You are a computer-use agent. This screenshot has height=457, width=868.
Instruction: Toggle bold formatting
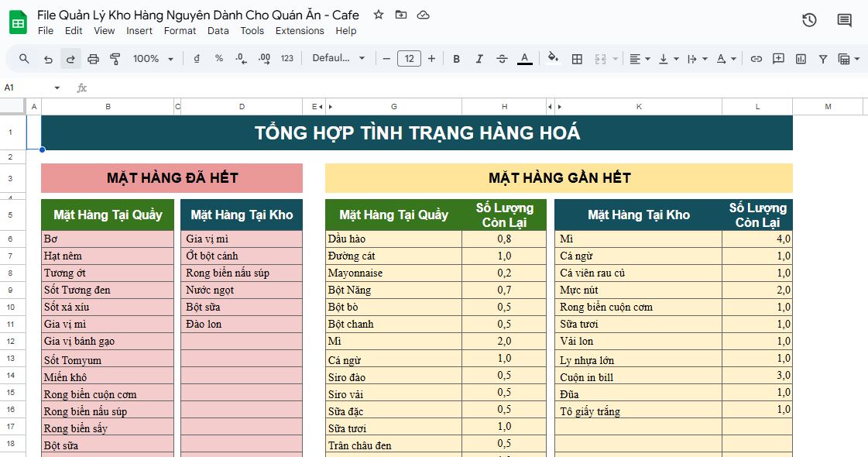click(x=456, y=59)
